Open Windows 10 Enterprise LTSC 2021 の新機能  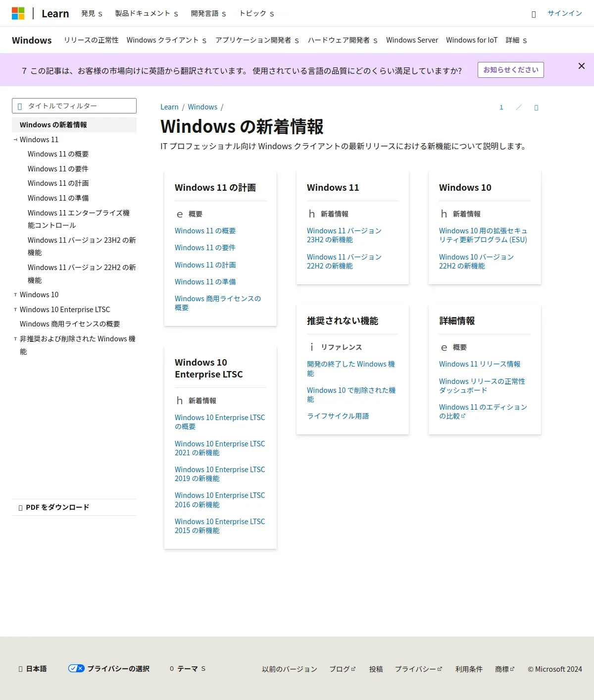220,448
